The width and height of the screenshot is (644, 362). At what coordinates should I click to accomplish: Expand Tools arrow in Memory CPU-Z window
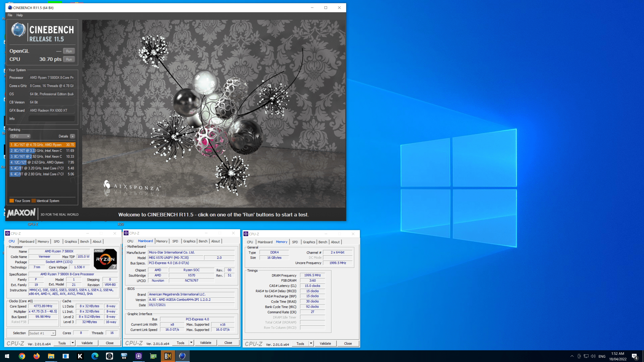pos(311,344)
